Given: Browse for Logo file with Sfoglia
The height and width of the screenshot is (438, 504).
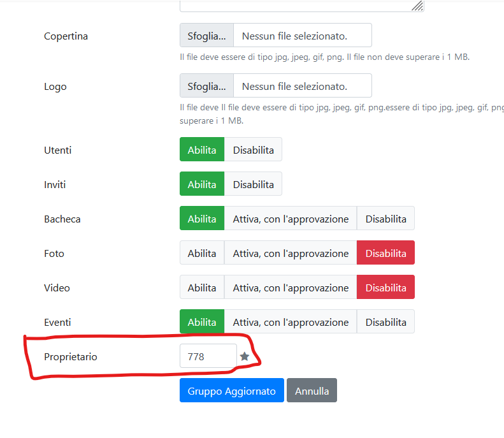Looking at the screenshot, I should pyautogui.click(x=206, y=86).
